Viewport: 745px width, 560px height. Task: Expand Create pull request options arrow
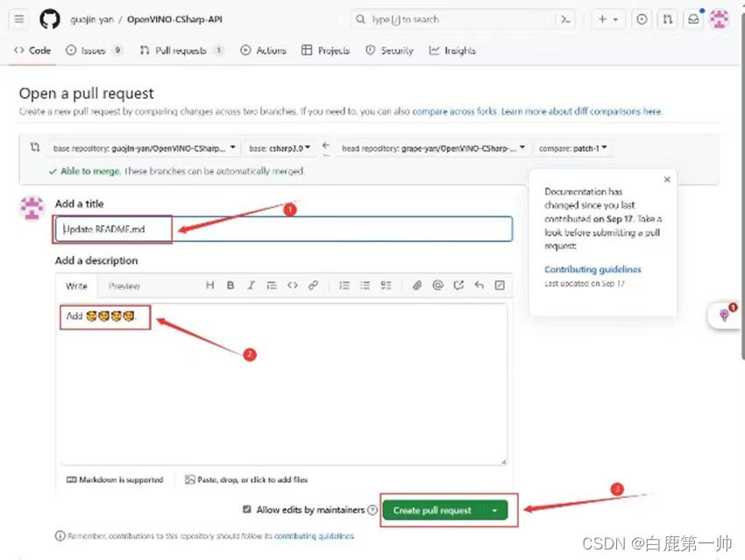494,511
